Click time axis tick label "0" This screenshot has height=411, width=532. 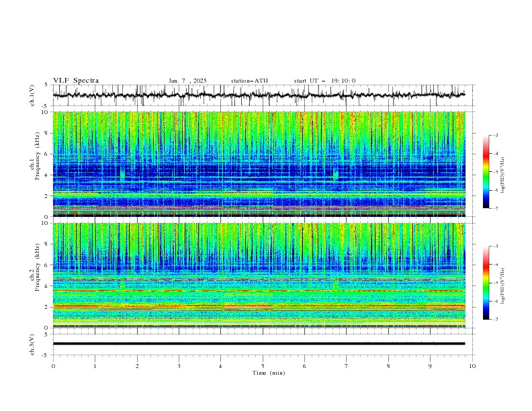click(x=53, y=366)
